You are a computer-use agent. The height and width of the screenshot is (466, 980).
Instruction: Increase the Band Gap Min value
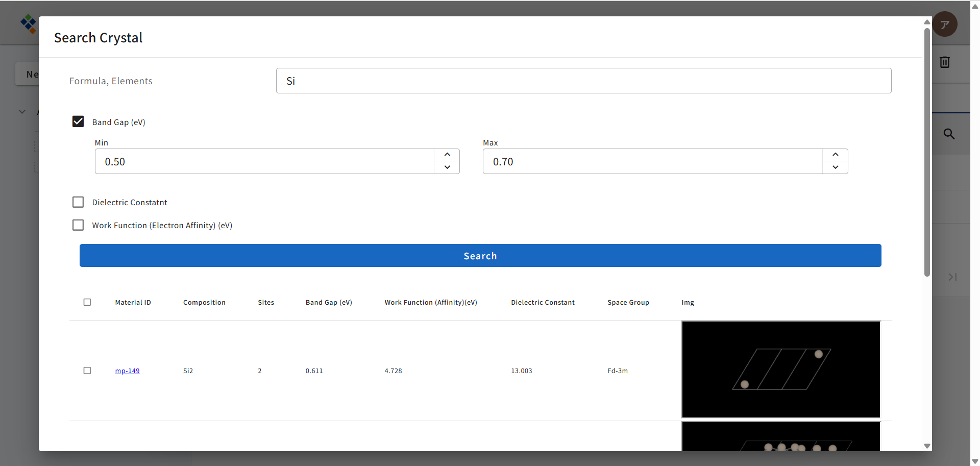[x=447, y=155]
